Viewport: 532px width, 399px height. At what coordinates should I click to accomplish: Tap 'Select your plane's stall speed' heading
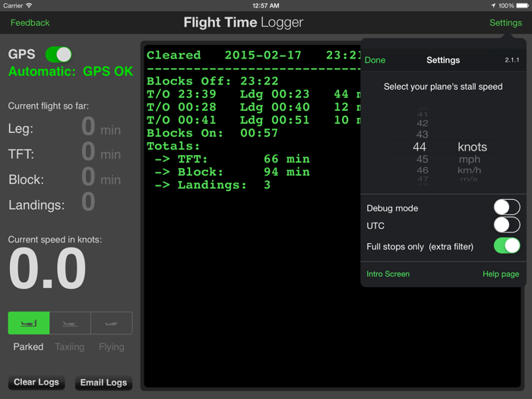(x=443, y=87)
